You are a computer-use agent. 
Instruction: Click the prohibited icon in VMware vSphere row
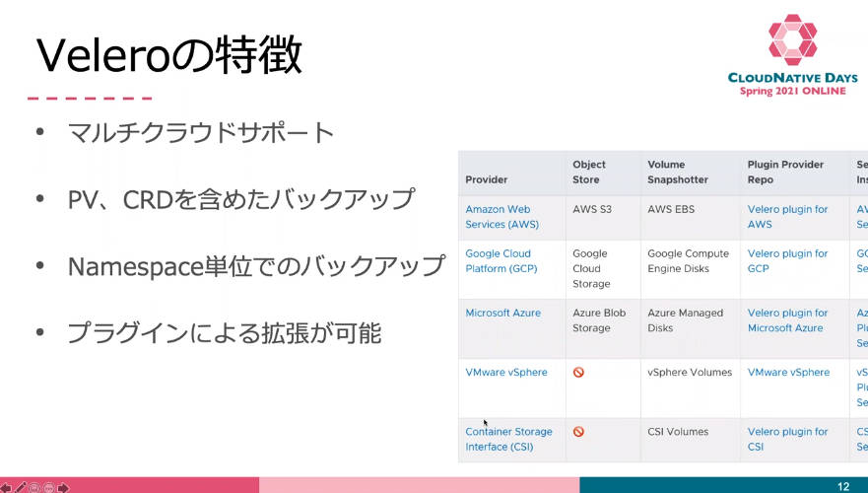[x=578, y=373]
